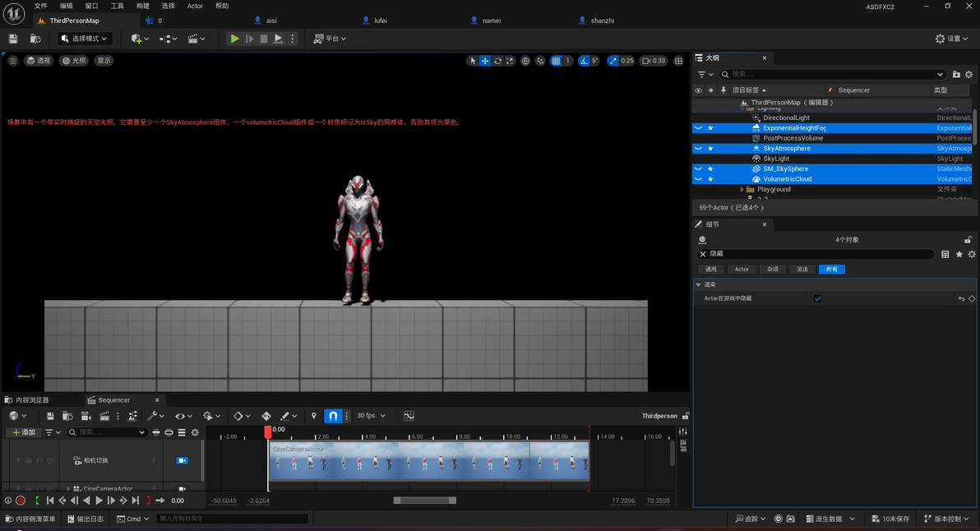The width and height of the screenshot is (980, 531).
Task: Uncheck the Actor在游戏中隐藏 checkbox
Action: (817, 299)
